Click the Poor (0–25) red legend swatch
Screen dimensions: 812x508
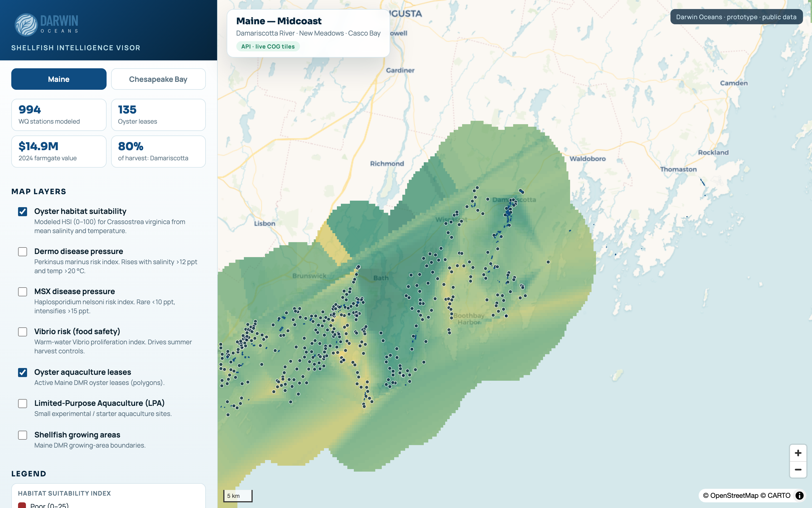pyautogui.click(x=22, y=505)
